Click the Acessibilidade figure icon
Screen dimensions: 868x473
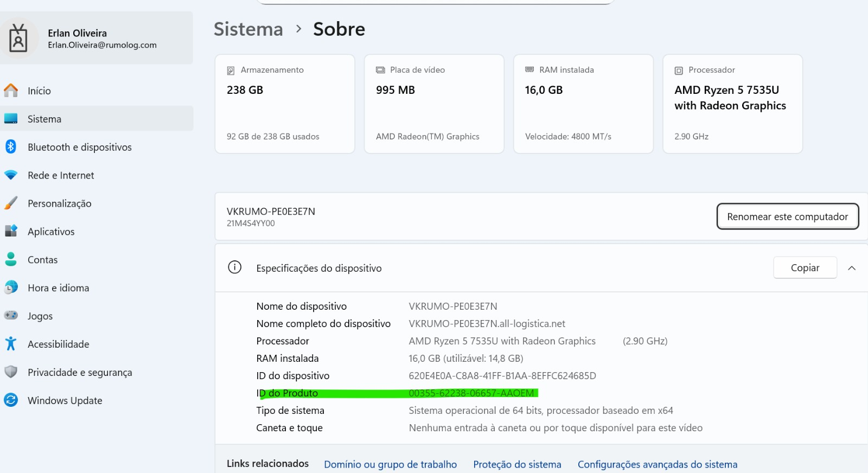[11, 344]
